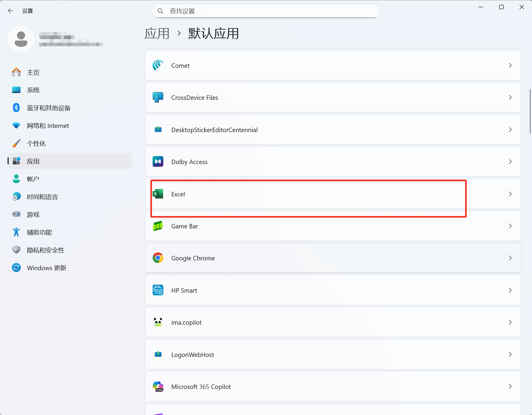The image size is (532, 415).
Task: Click the DesktopStickerEditorCentennial label text
Action: point(214,130)
